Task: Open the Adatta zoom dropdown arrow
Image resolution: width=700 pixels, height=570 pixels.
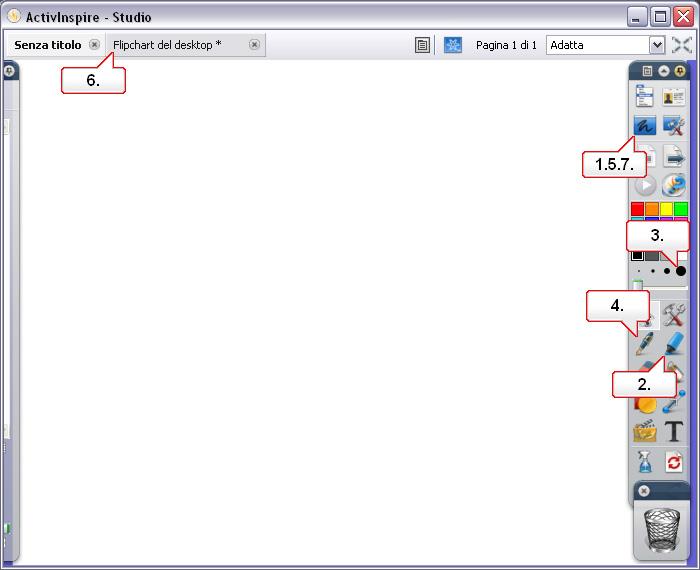Action: pyautogui.click(x=657, y=45)
